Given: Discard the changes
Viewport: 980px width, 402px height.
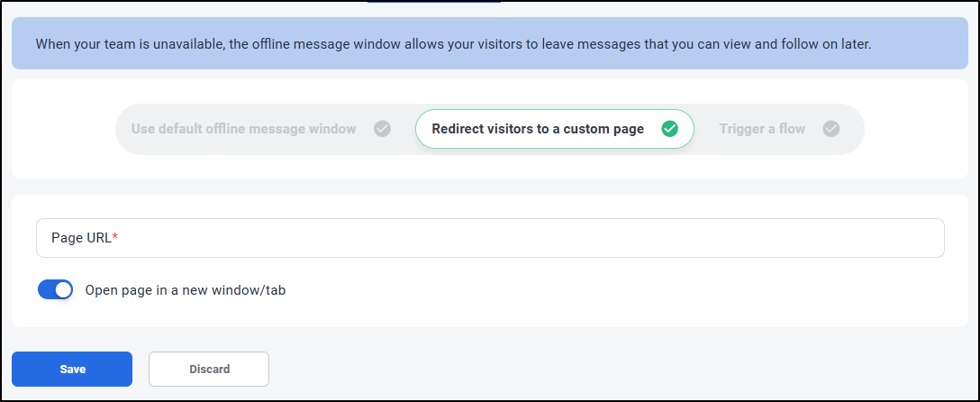Looking at the screenshot, I should [209, 369].
